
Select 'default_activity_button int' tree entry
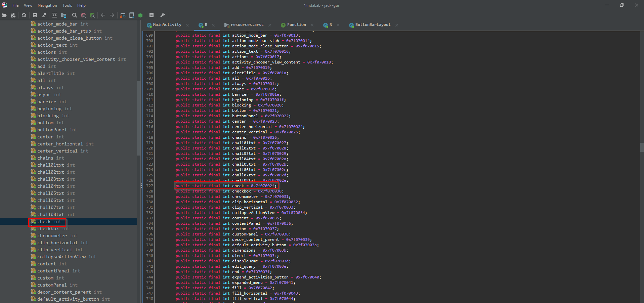tap(74, 299)
